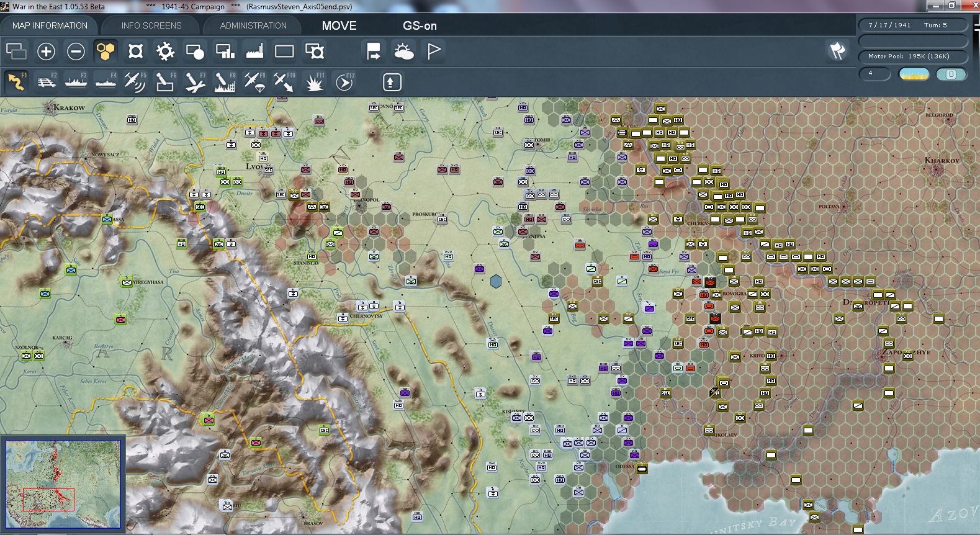Click the POLTAVA city label on the map
The width and height of the screenshot is (980, 535).
click(x=829, y=207)
